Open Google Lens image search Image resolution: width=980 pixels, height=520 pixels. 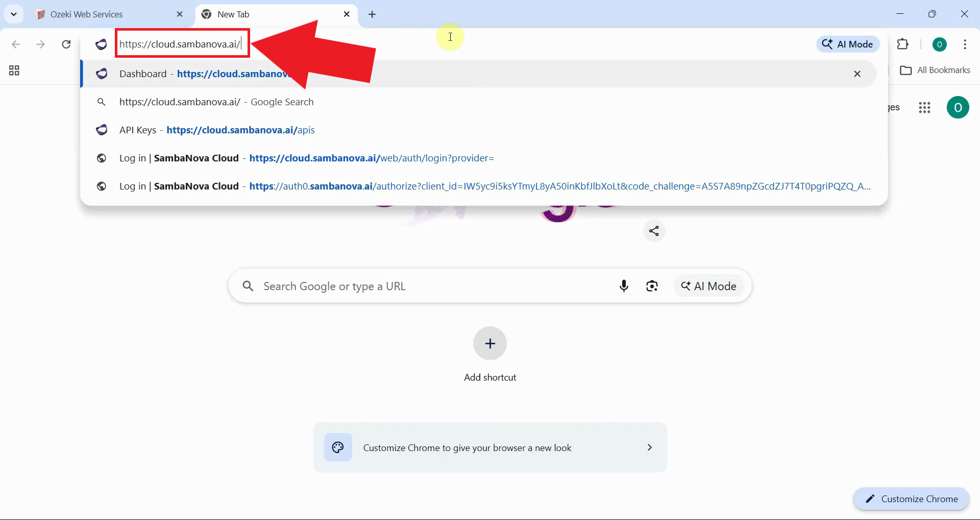tap(652, 286)
